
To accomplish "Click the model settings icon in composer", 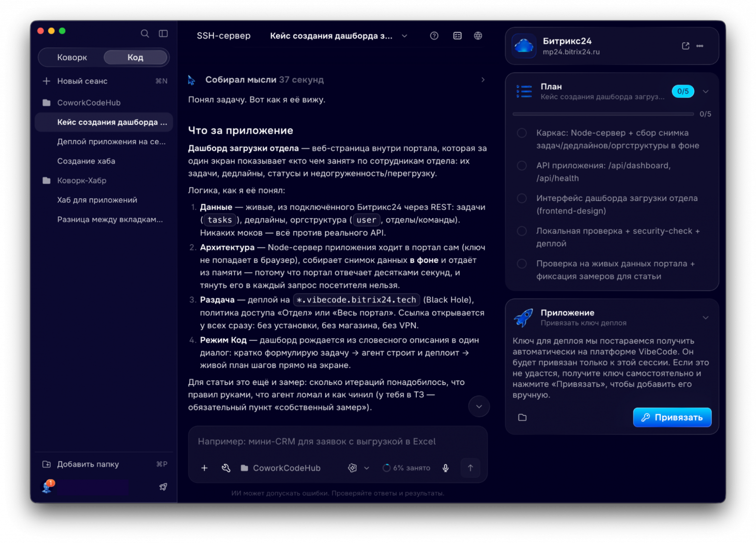I will click(352, 468).
